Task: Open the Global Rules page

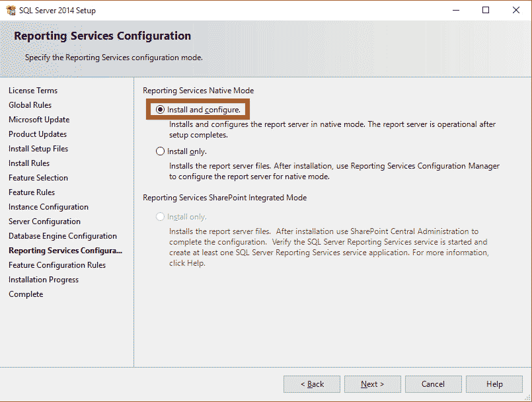Action: pyautogui.click(x=30, y=104)
